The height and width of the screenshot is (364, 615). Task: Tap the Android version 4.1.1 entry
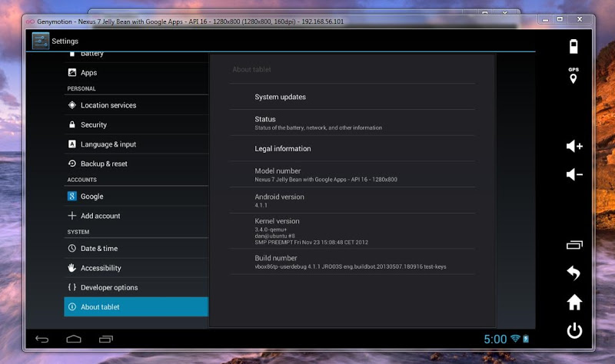352,200
